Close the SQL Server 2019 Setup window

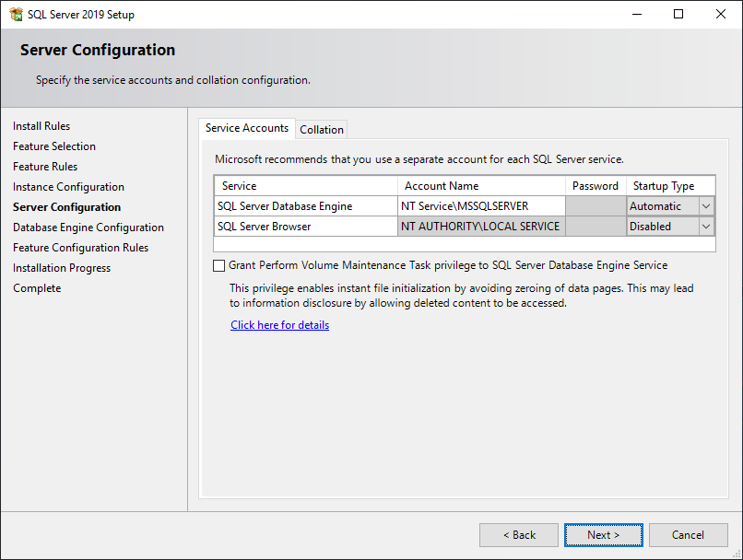(x=720, y=14)
